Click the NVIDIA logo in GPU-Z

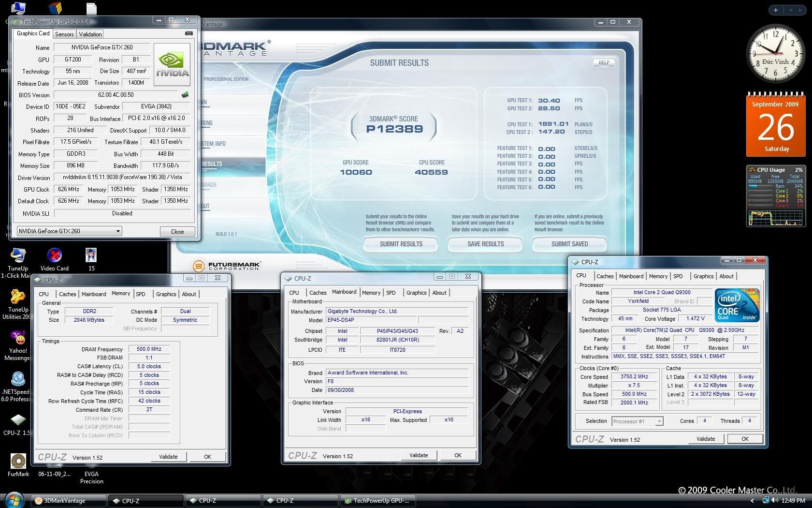click(x=172, y=64)
